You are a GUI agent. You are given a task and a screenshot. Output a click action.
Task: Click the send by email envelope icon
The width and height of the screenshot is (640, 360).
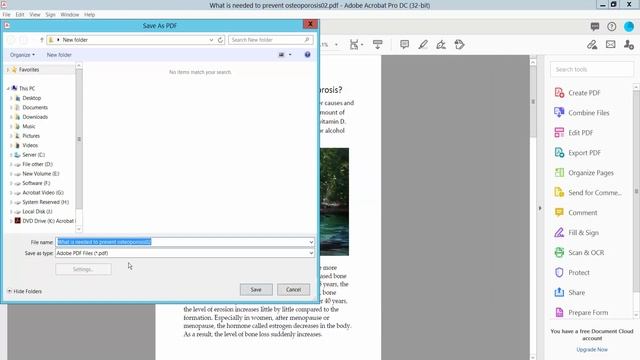pyautogui.click(x=611, y=44)
